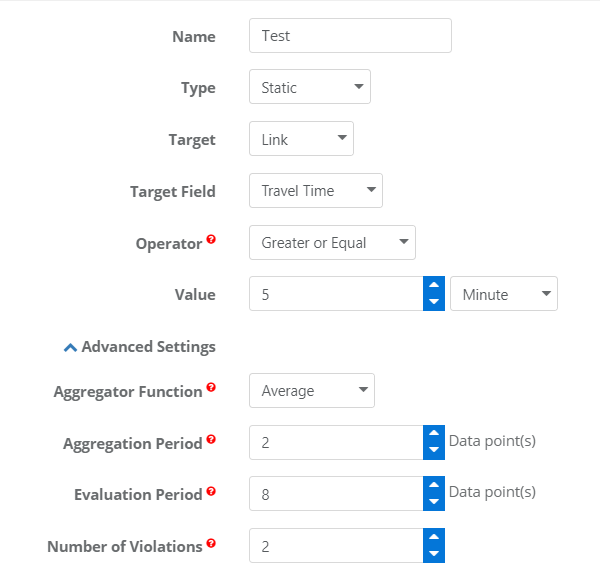
Task: Open help icon next to Aggregator Function
Action: pos(211,387)
